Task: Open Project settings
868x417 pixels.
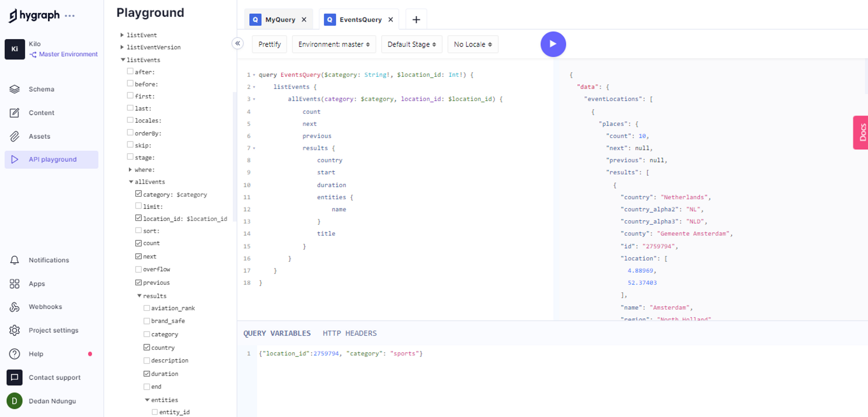Action: [x=53, y=330]
